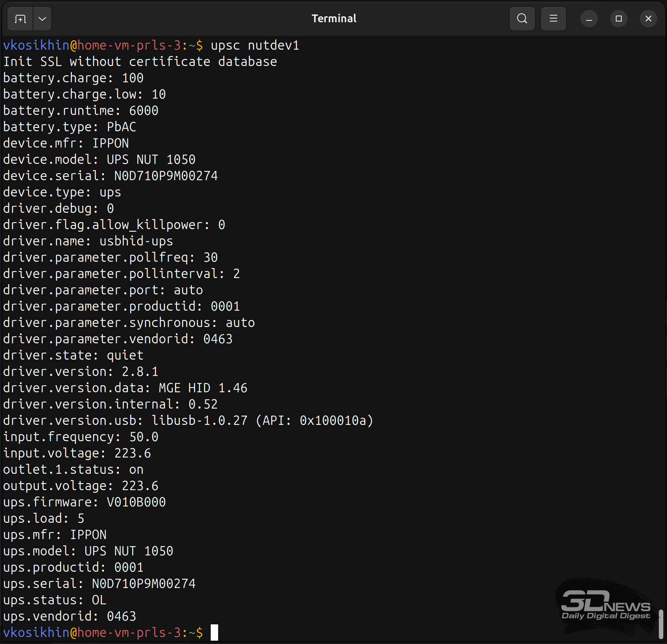Screen dimensions: 667x644
Task: Click the driver.version.usb libusb line
Action: tap(188, 420)
